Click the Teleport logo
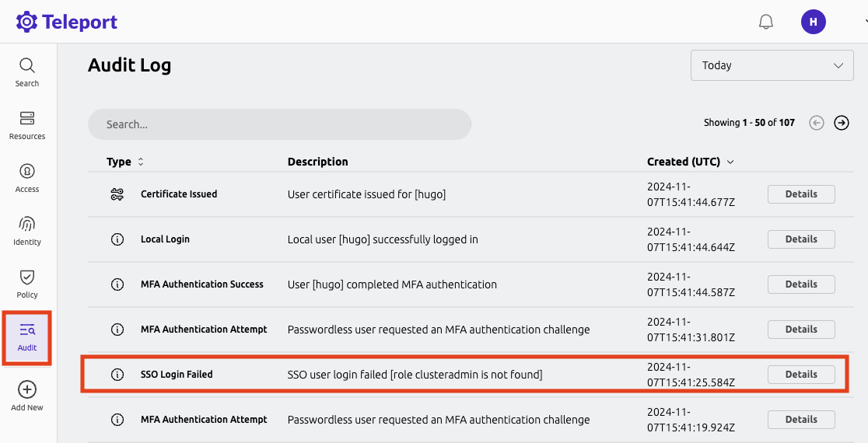The image size is (868, 443). coord(67,22)
